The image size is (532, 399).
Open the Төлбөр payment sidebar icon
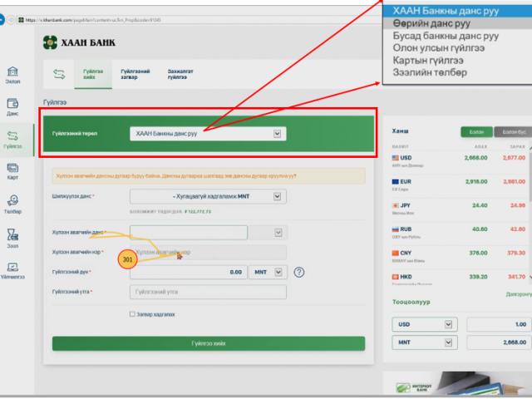tap(12, 204)
